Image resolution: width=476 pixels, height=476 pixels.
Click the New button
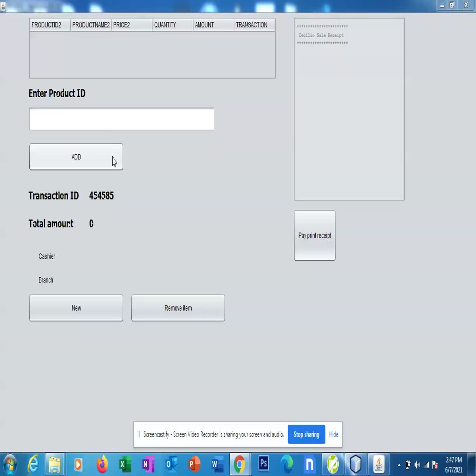76,308
